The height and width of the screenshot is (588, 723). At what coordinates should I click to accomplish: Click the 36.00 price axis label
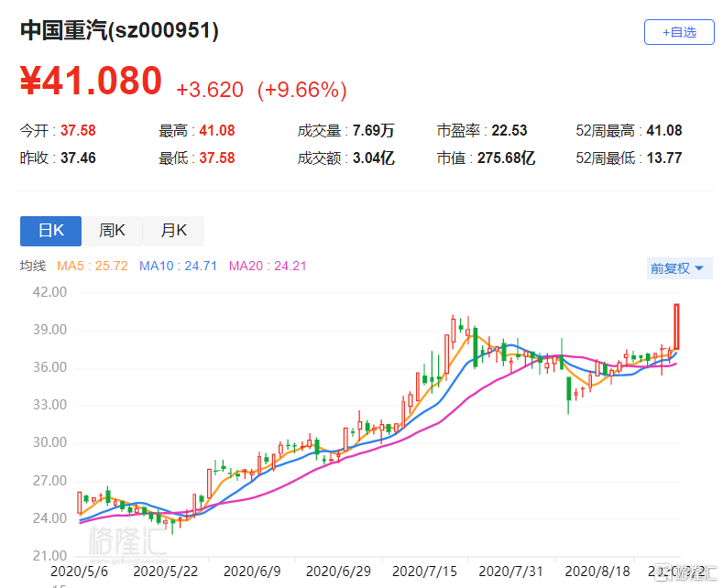tap(49, 367)
